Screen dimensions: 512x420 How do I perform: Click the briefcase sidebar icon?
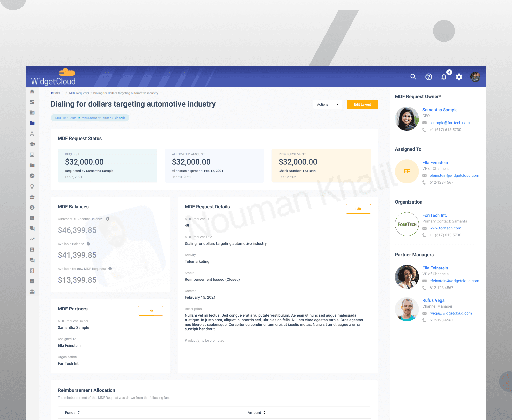(32, 197)
